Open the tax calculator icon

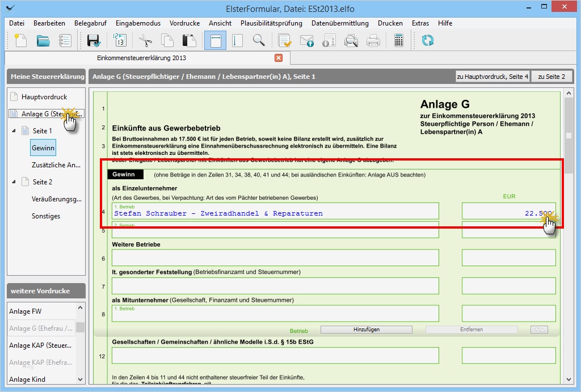pyautogui.click(x=399, y=40)
